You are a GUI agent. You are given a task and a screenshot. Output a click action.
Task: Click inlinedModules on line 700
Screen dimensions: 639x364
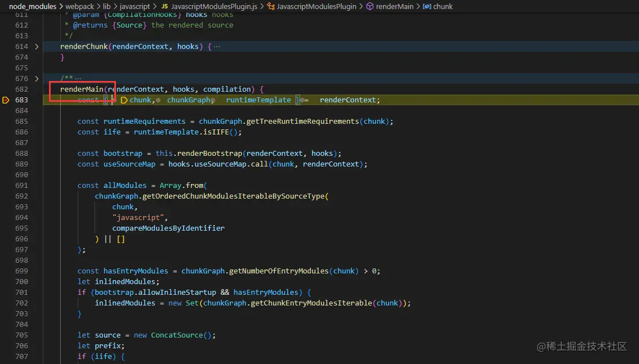pyautogui.click(x=124, y=282)
